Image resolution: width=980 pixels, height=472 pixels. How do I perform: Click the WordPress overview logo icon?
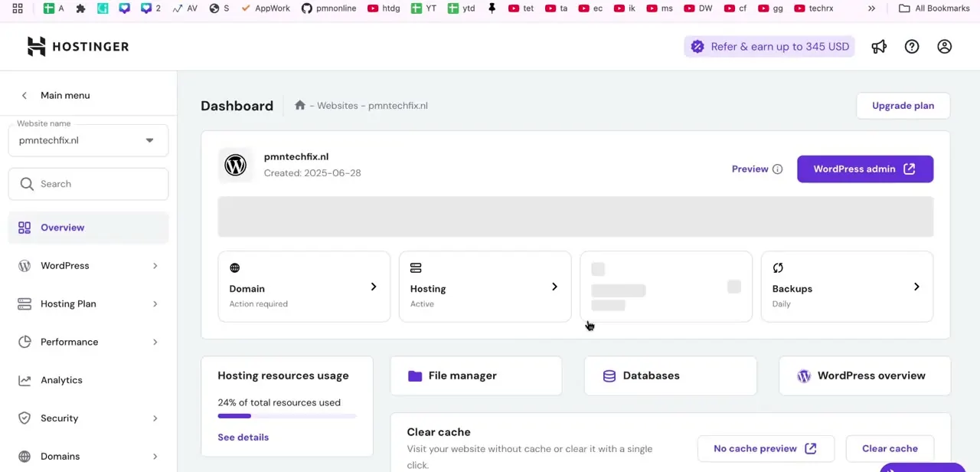(x=804, y=376)
